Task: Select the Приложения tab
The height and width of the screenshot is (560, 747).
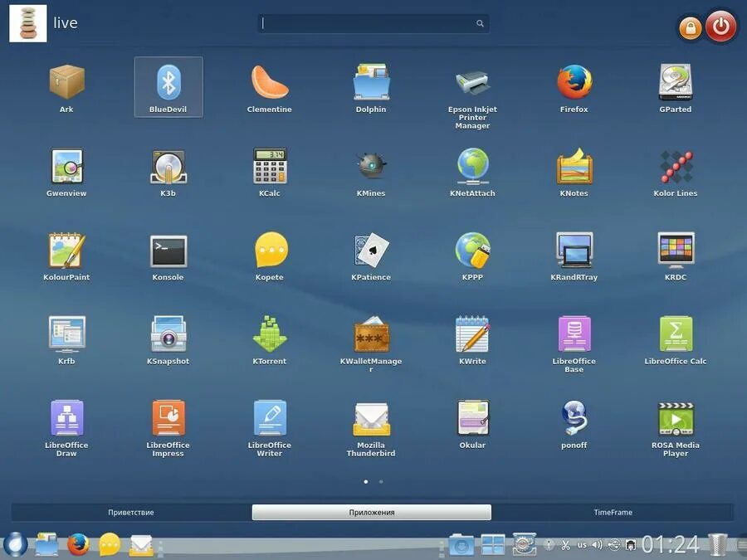Action: pos(372,513)
